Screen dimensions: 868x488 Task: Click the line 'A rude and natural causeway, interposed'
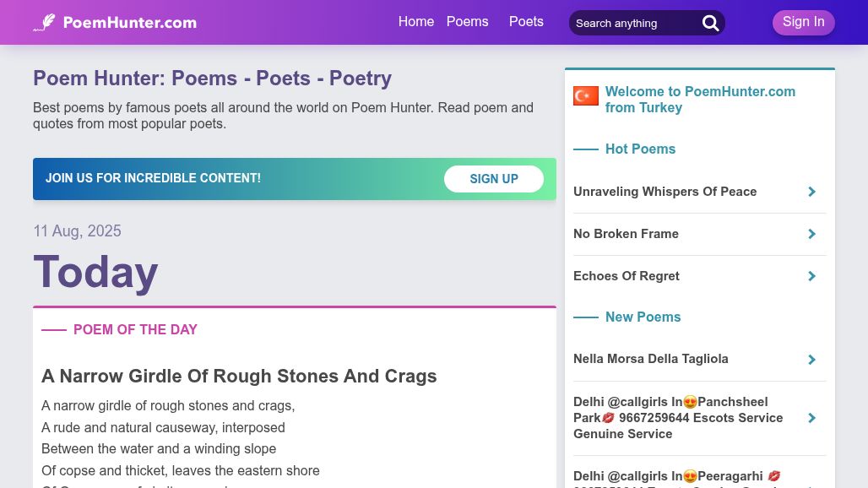163,428
